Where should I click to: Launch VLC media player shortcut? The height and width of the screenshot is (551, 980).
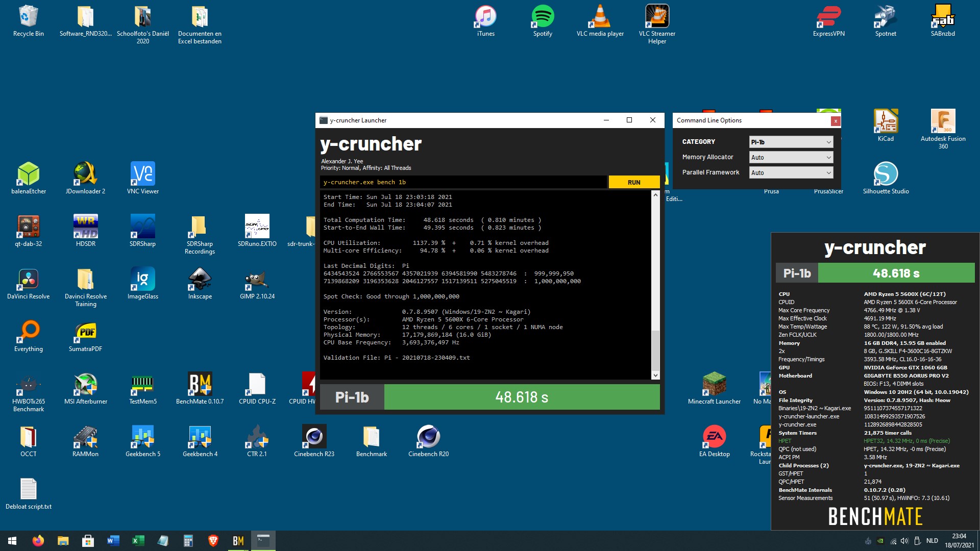[600, 21]
